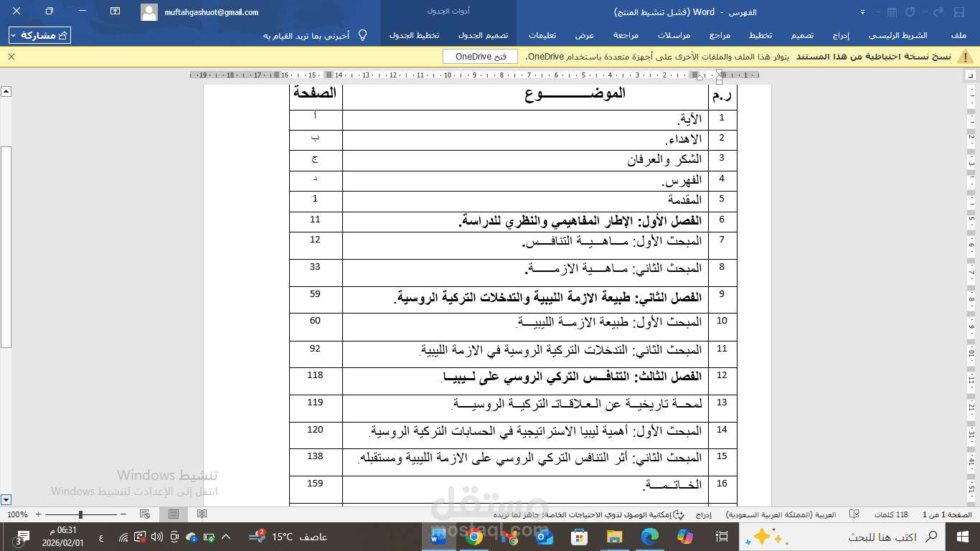Switch to Table Layout (تخطيط الجدول) tab
Screen dimensions: 980x551
[x=414, y=35]
